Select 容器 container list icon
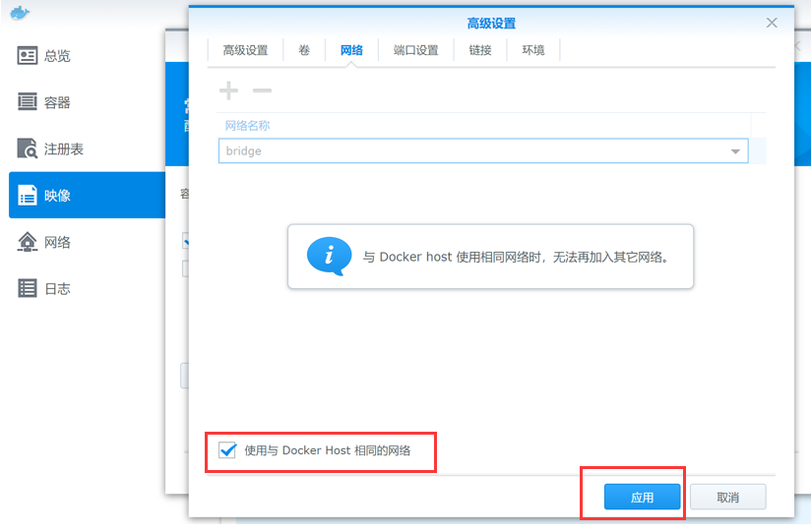The width and height of the screenshot is (811, 532). pyautogui.click(x=28, y=102)
